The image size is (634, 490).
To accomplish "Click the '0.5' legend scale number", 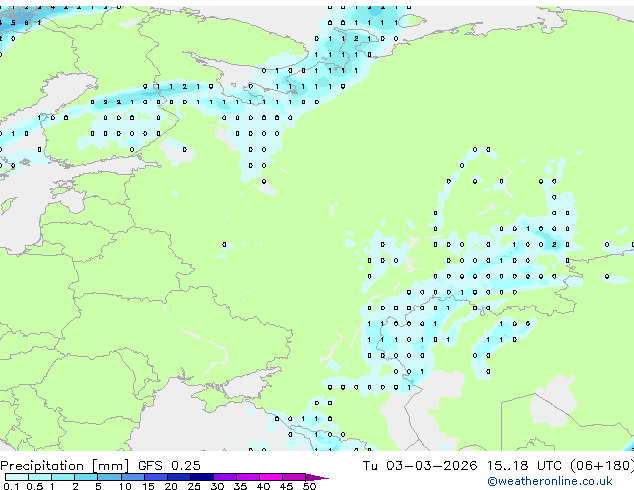I will pos(35,486).
